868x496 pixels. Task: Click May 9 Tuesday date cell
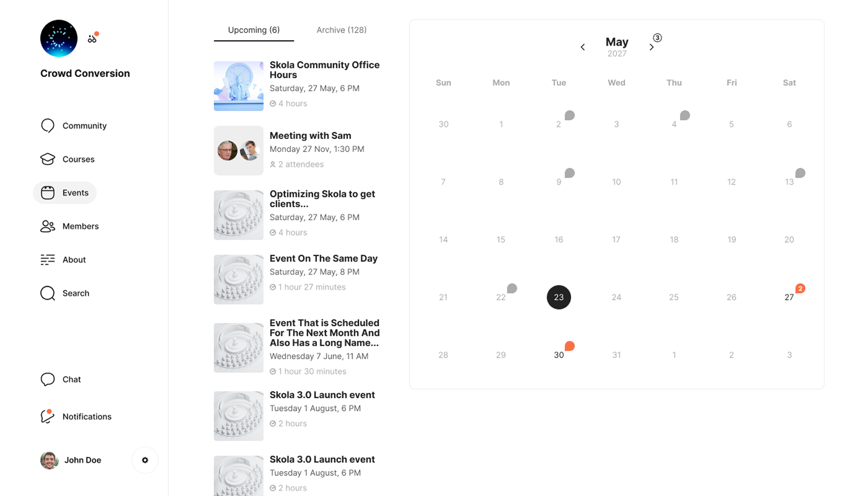(x=558, y=182)
